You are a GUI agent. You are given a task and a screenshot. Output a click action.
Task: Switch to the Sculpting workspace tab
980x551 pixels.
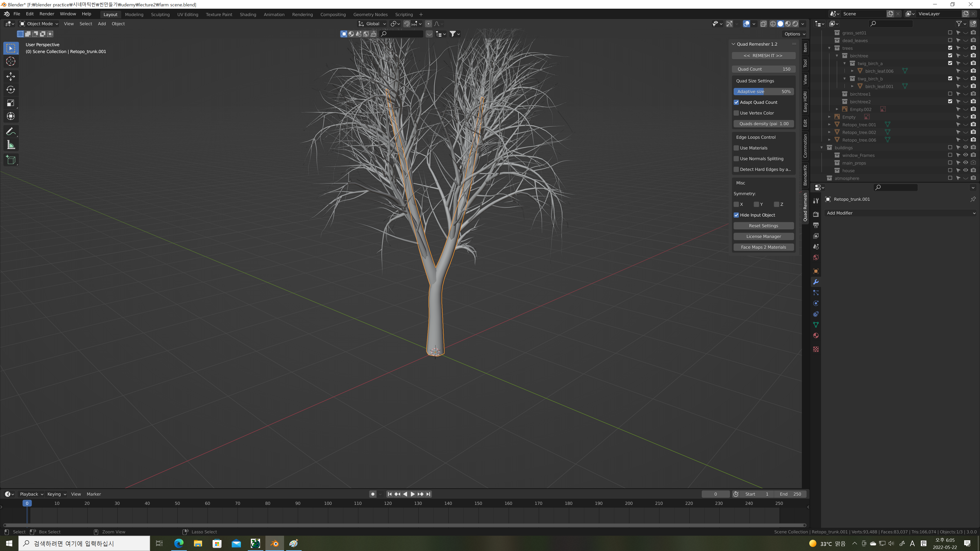pyautogui.click(x=160, y=15)
